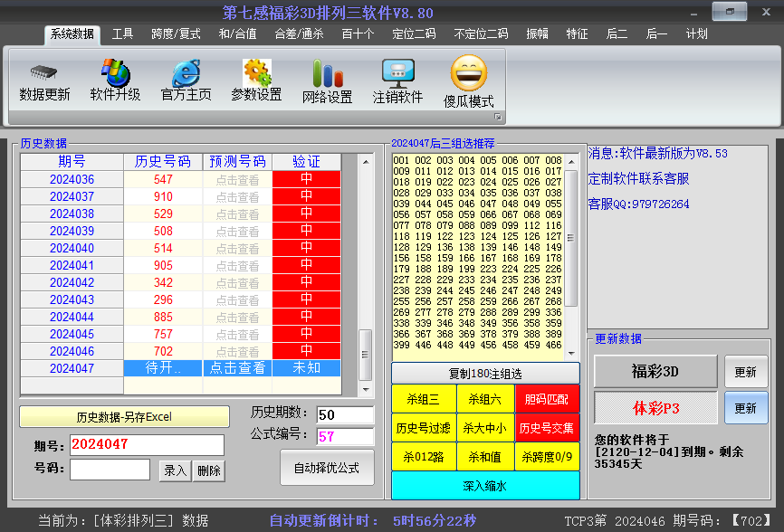Expand the ribbon group launcher arrow
Viewport: 784px width, 532px height.
497,118
